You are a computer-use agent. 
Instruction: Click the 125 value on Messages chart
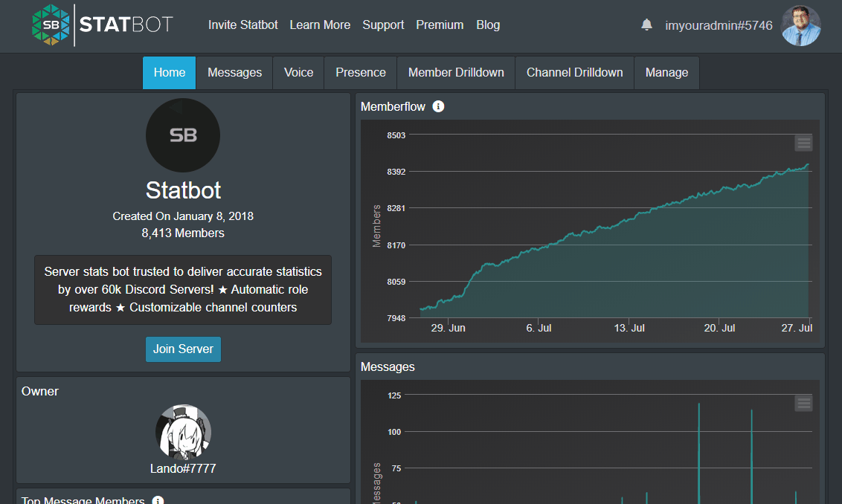coord(394,395)
